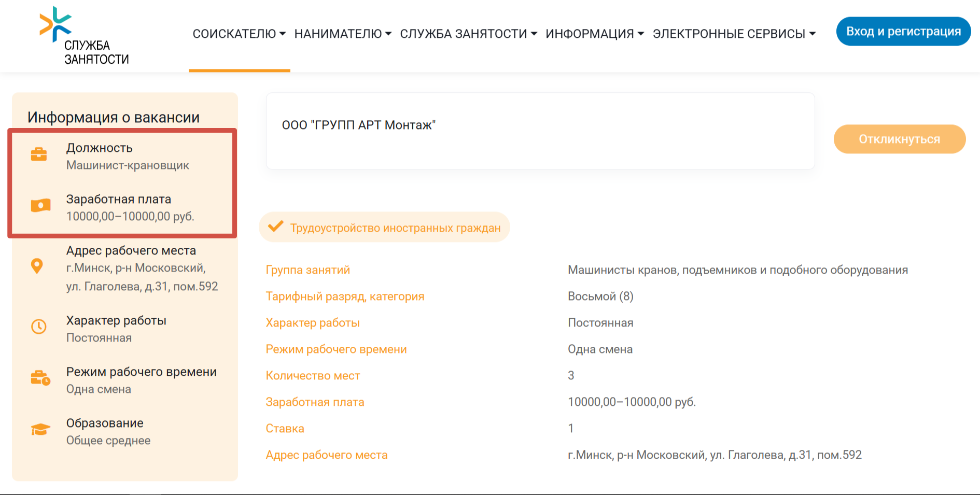
Task: Open the ИНФОРМАЦИЯ menu
Action: click(594, 34)
